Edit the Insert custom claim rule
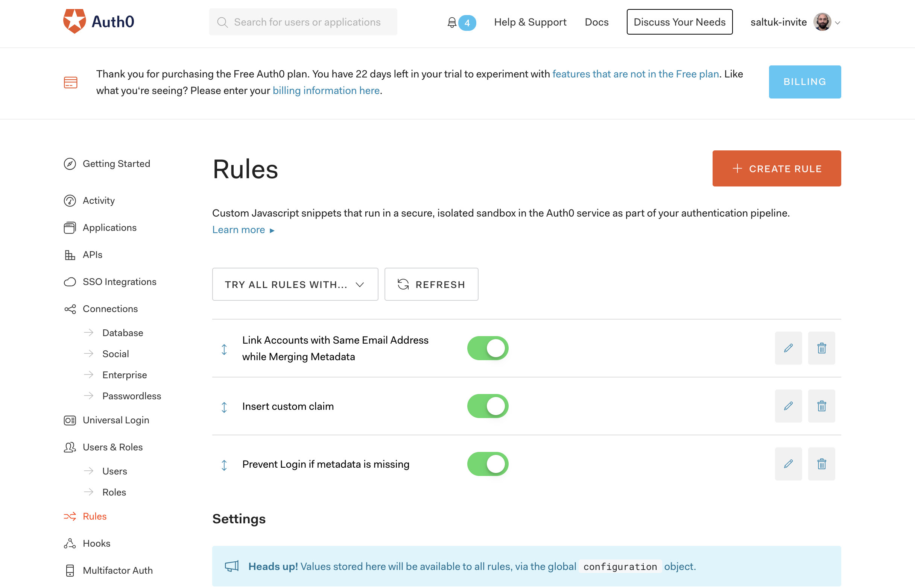The image size is (915, 588). [788, 406]
